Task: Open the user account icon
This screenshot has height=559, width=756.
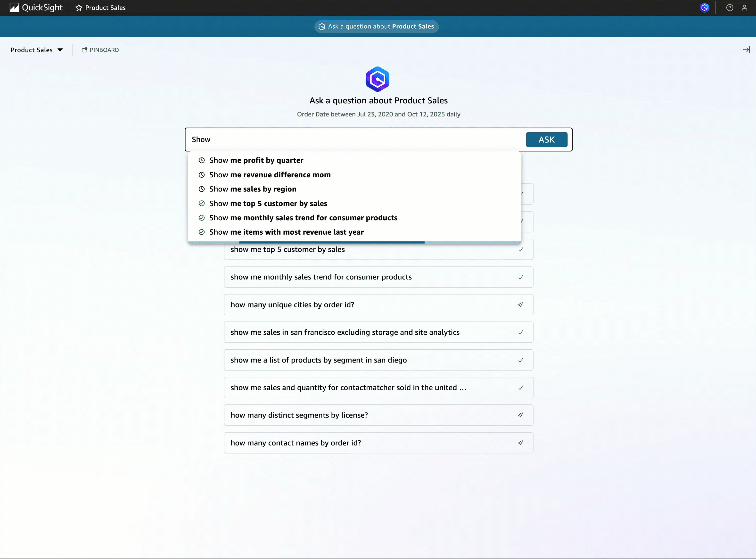Action: pyautogui.click(x=745, y=8)
